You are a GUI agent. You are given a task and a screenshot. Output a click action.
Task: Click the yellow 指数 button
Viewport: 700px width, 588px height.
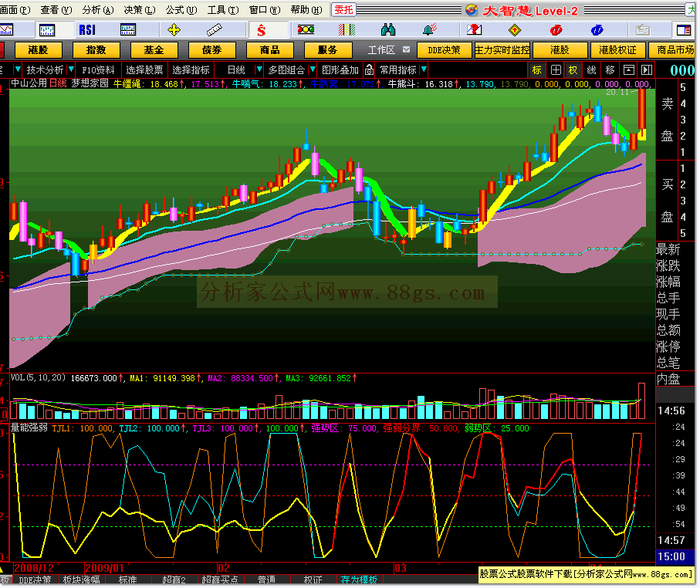tap(96, 50)
